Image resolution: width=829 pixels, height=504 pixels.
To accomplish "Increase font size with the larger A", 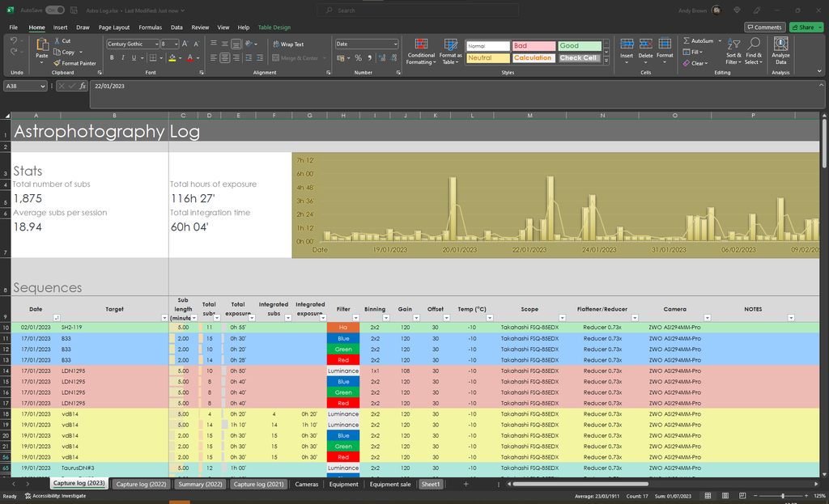I will click(185, 44).
